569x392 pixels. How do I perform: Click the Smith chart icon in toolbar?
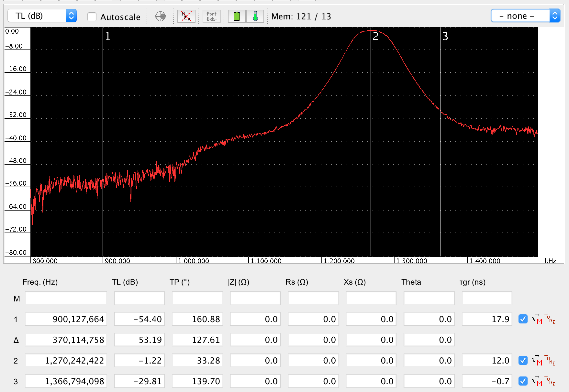coord(161,16)
